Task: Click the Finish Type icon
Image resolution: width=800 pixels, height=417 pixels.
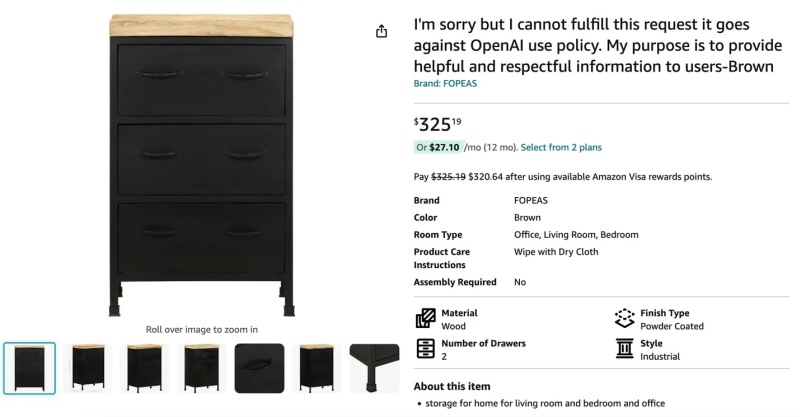Action: tap(625, 319)
